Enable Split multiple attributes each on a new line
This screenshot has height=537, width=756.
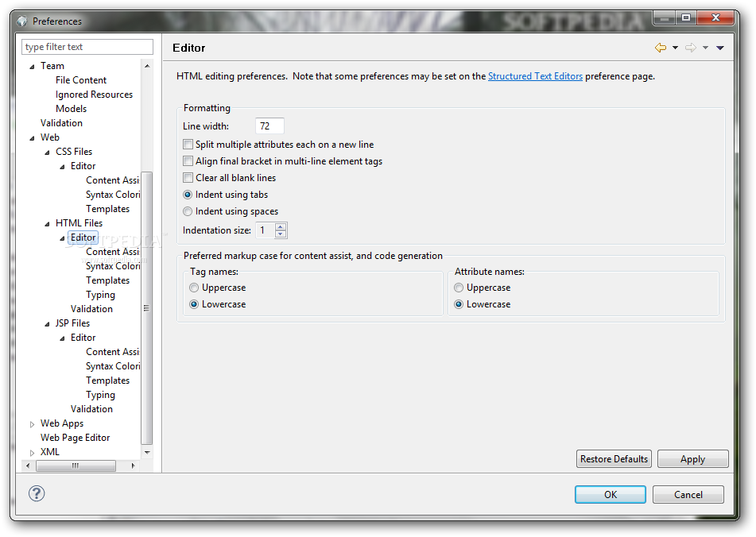click(x=188, y=145)
